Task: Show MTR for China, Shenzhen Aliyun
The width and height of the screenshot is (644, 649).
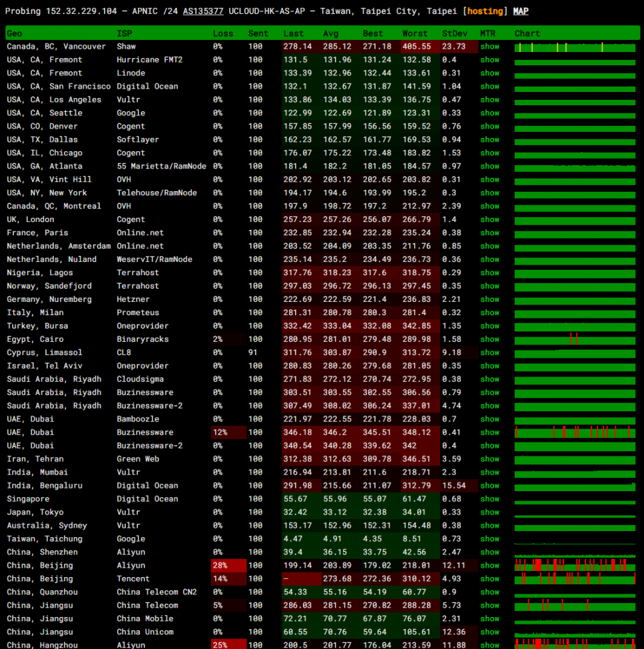Action: pos(489,552)
